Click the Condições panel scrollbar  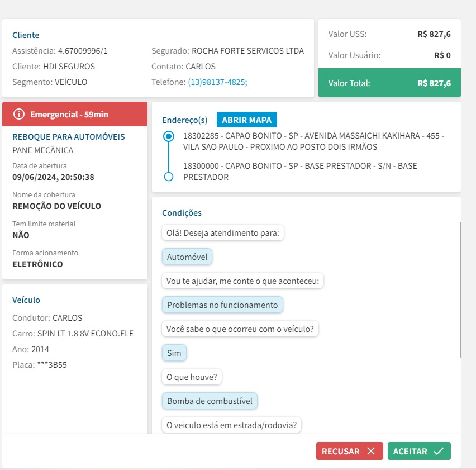tap(460, 289)
